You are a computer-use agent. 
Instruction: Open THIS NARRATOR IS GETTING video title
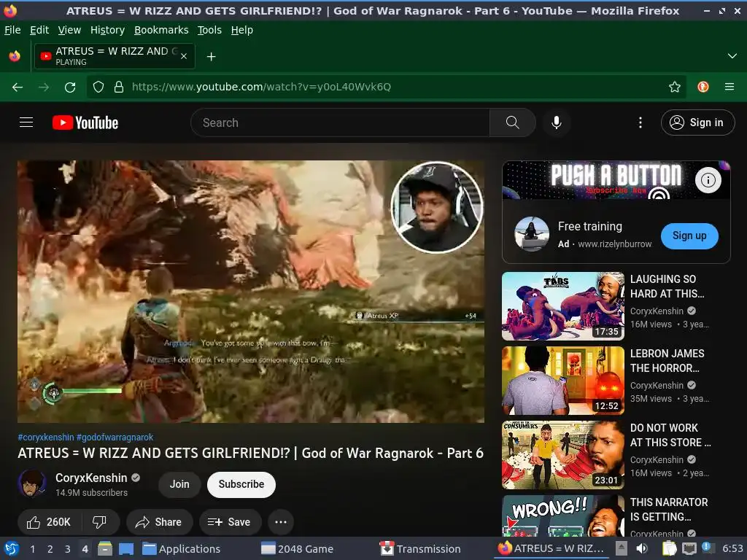pyautogui.click(x=669, y=510)
